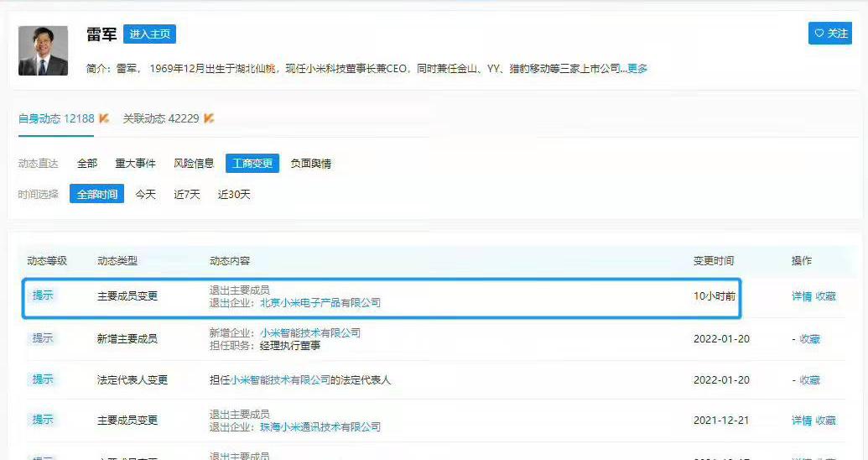Switch to 自身动态 tab
The height and width of the screenshot is (460, 868).
[56, 118]
